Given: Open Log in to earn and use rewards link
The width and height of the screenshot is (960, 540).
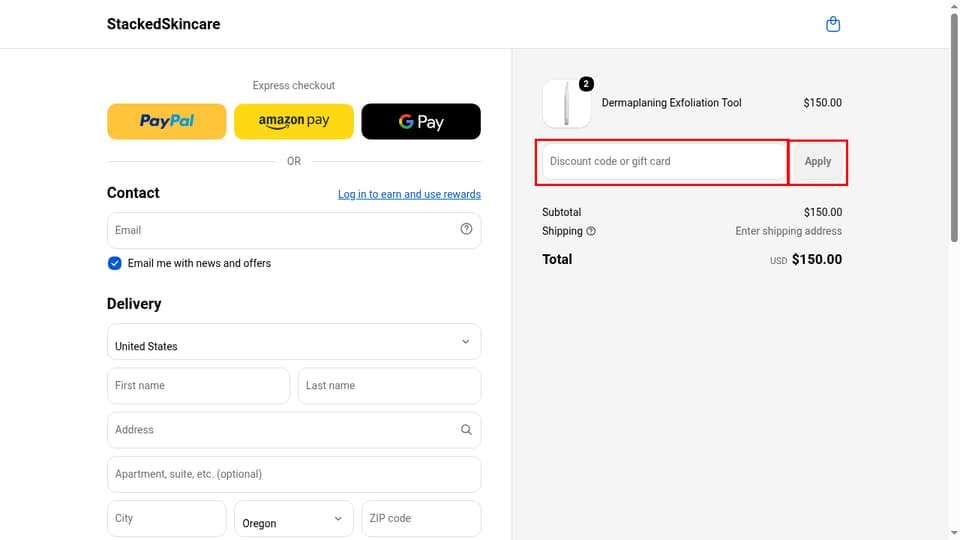Looking at the screenshot, I should click(409, 194).
